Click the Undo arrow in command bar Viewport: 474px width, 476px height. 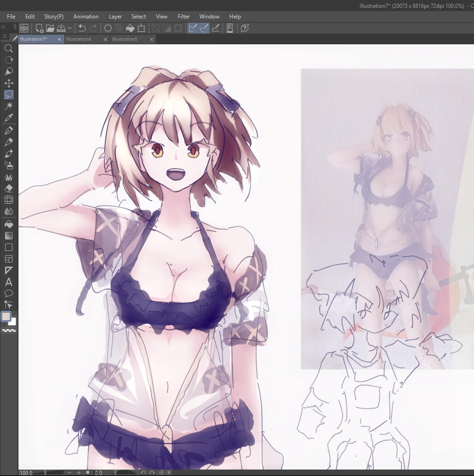click(82, 28)
